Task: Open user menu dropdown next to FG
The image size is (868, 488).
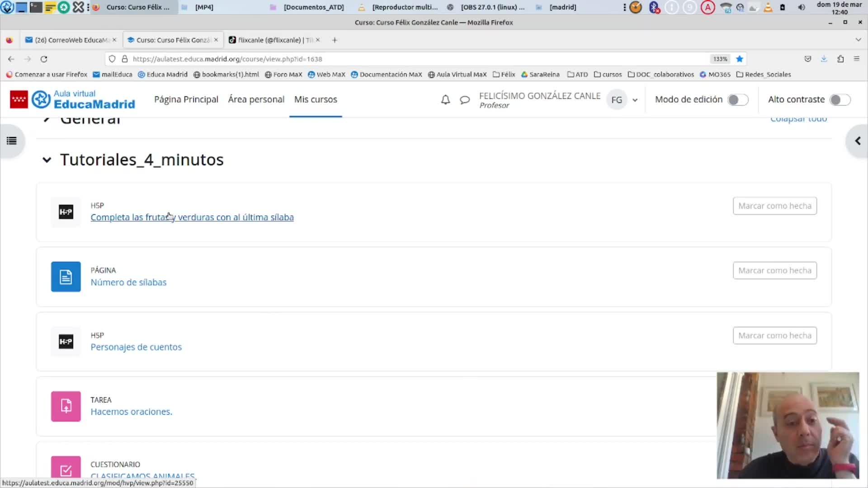Action: click(635, 100)
